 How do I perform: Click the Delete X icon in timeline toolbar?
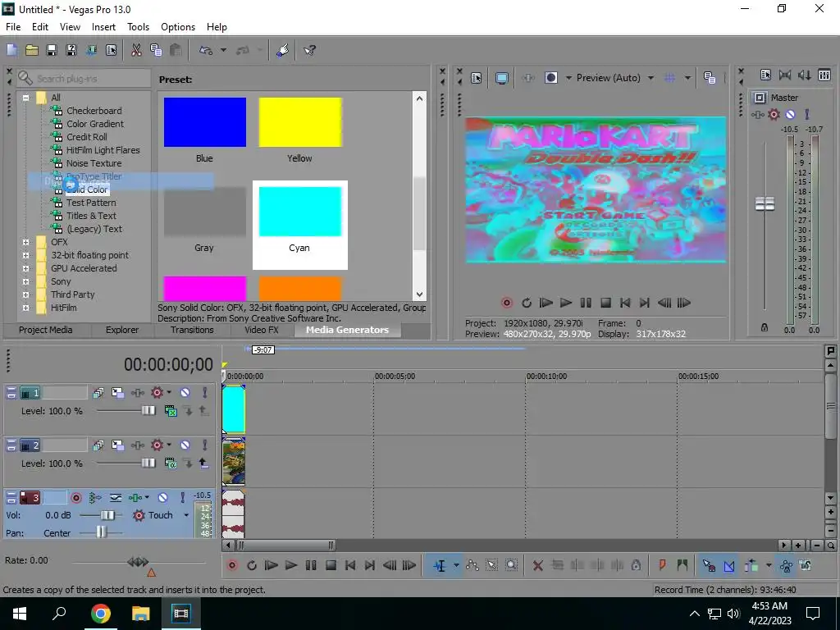(x=538, y=565)
